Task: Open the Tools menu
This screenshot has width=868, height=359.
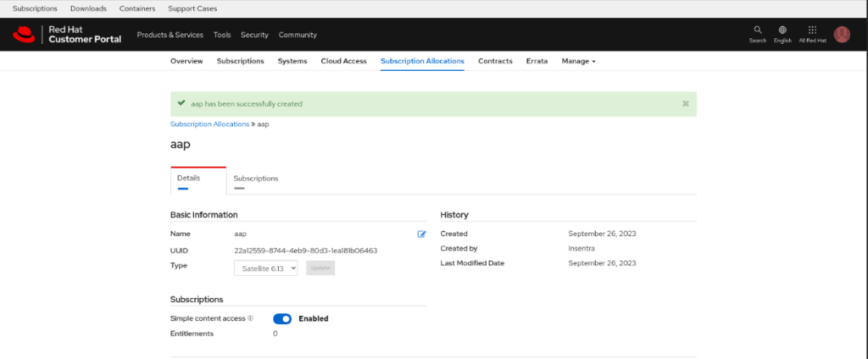Action: [222, 35]
